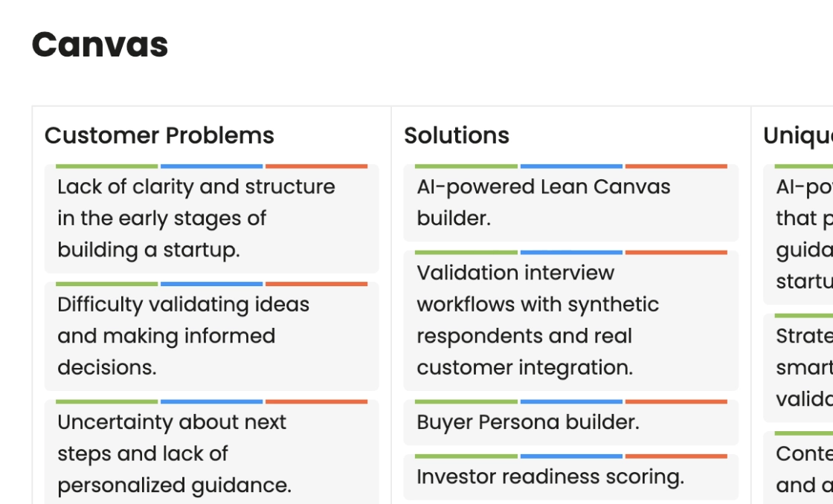The width and height of the screenshot is (833, 504).
Task: Open the 'Uncertainty about next steps' card
Action: pos(211,452)
